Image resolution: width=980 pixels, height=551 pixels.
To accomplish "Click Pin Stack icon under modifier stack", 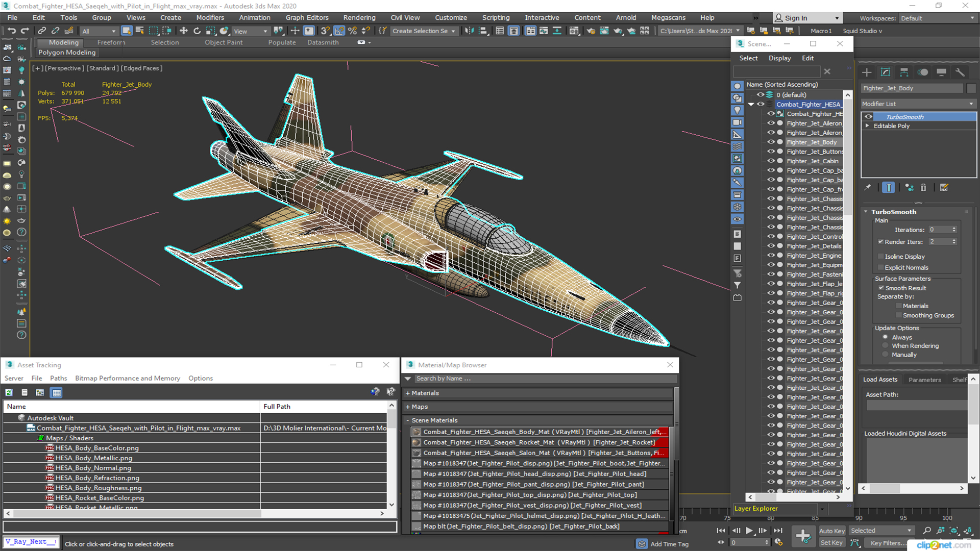I will pyautogui.click(x=868, y=188).
